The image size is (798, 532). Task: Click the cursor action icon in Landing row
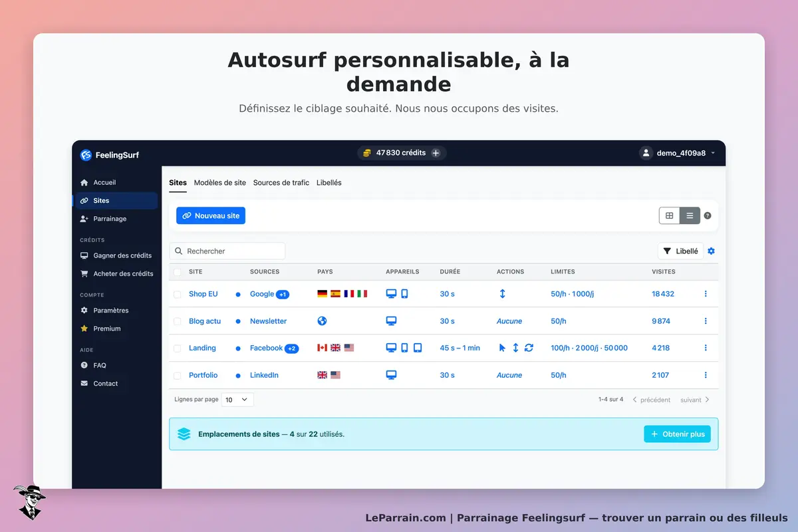pyautogui.click(x=502, y=348)
